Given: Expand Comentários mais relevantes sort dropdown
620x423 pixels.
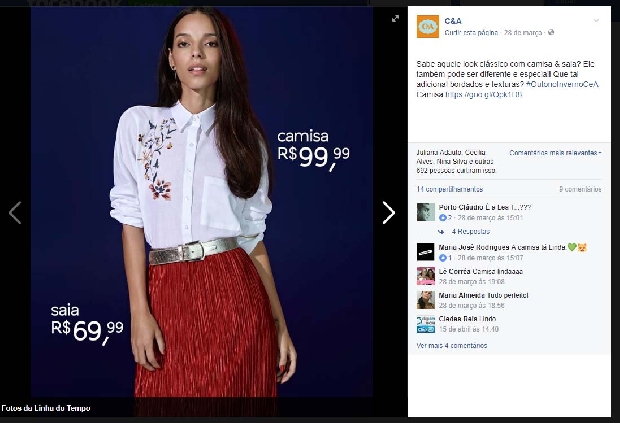Looking at the screenshot, I should (x=555, y=153).
